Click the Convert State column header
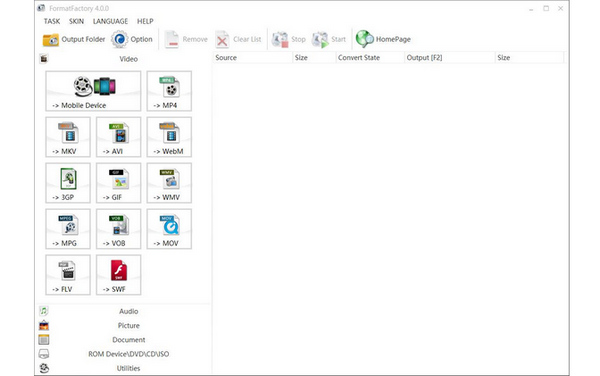Viewport: 600px width, 376px height. [370, 58]
